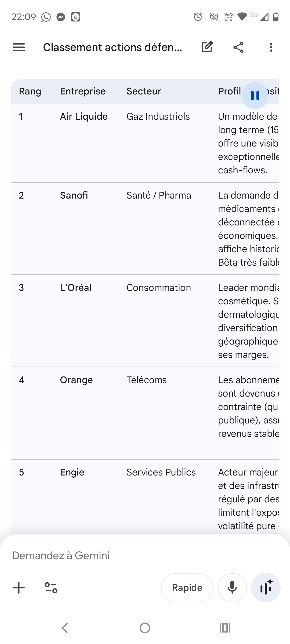290x644 pixels.
Task: Open the recent apps overview
Action: pos(225,628)
